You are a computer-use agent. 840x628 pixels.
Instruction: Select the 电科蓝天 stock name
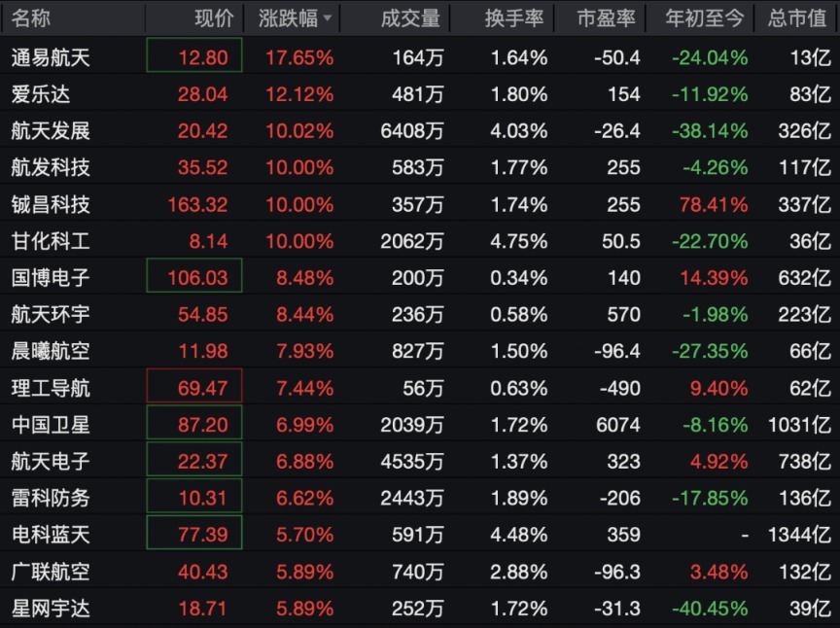(x=51, y=535)
